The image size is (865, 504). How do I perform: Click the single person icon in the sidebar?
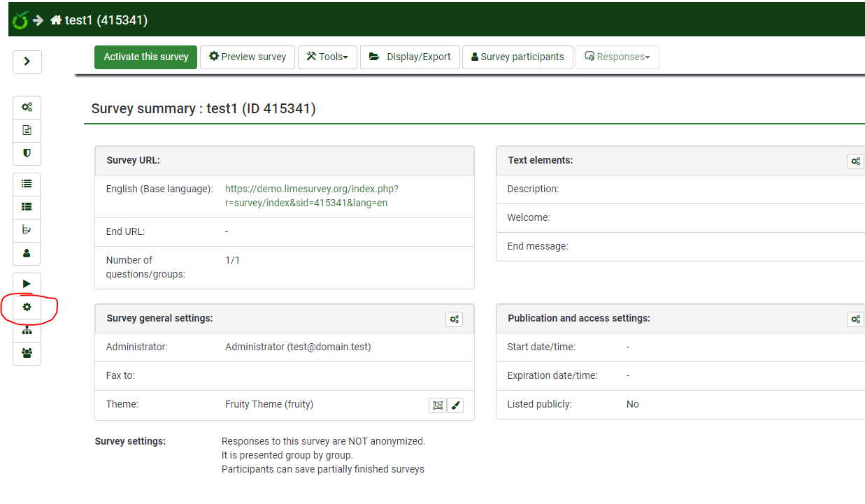click(x=27, y=253)
